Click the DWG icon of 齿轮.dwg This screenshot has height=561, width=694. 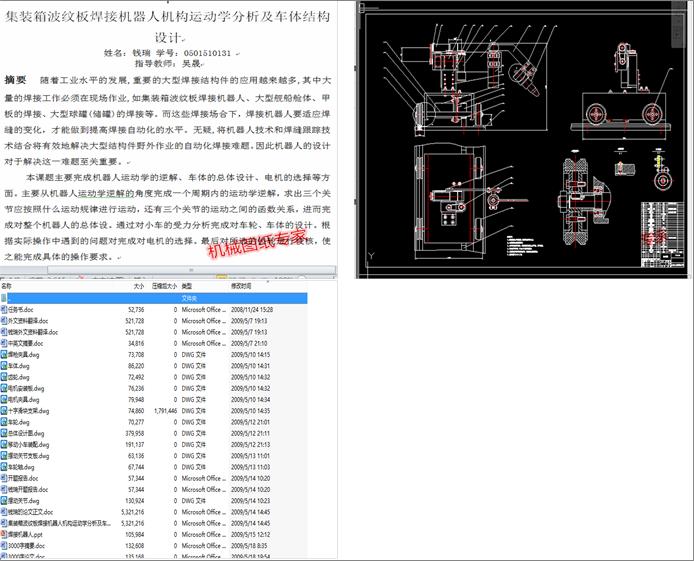[x=4, y=377]
